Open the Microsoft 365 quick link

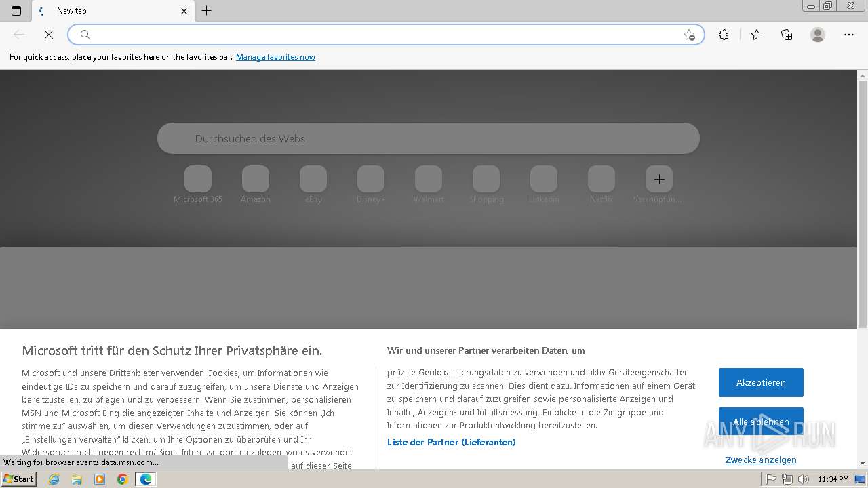pos(198,184)
